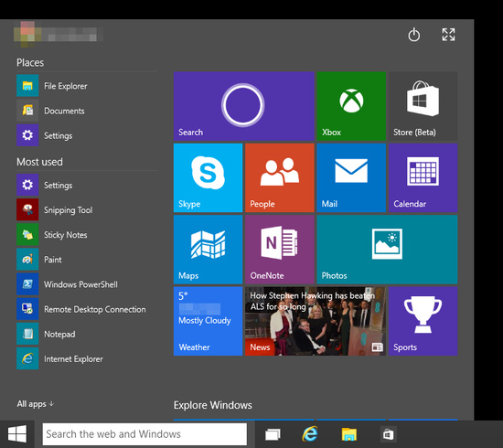The image size is (503, 448).
Task: Open the News tile about Stephen Hawking
Action: tap(316, 321)
